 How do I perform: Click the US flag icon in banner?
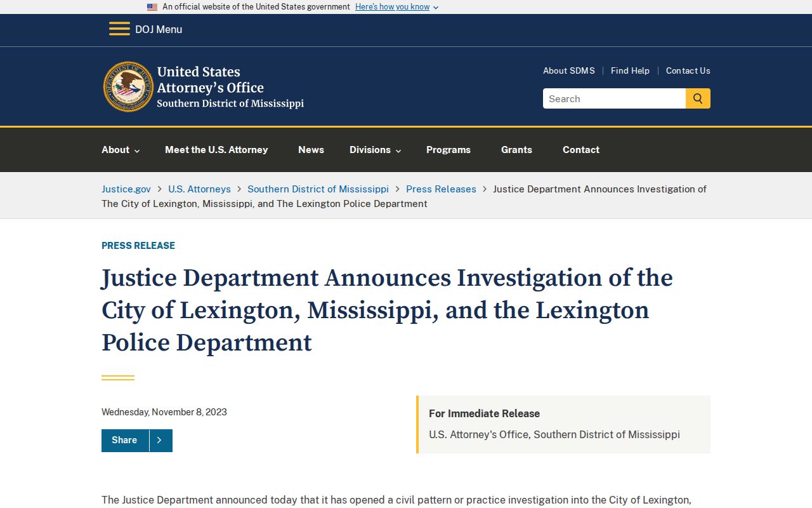pos(152,7)
